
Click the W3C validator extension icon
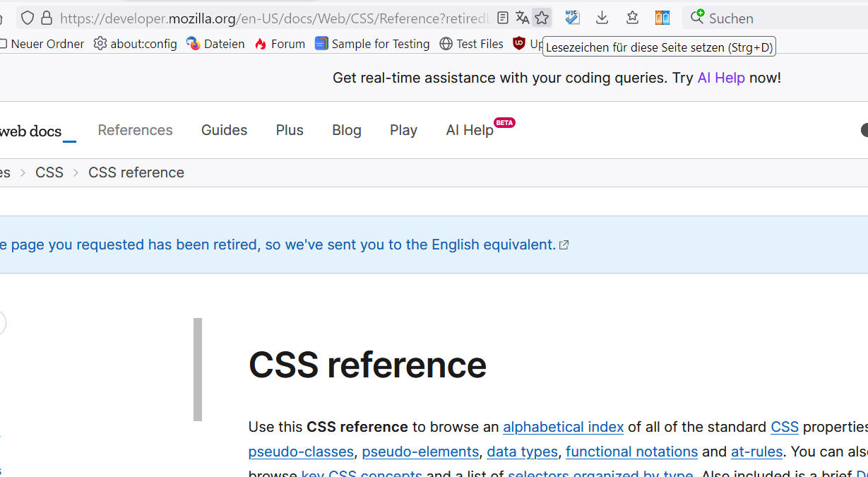572,18
